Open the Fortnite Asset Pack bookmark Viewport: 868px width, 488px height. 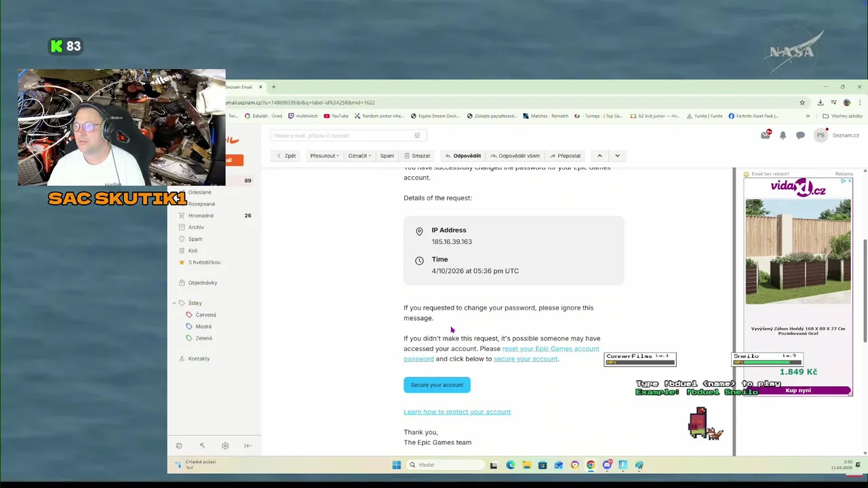click(x=754, y=116)
